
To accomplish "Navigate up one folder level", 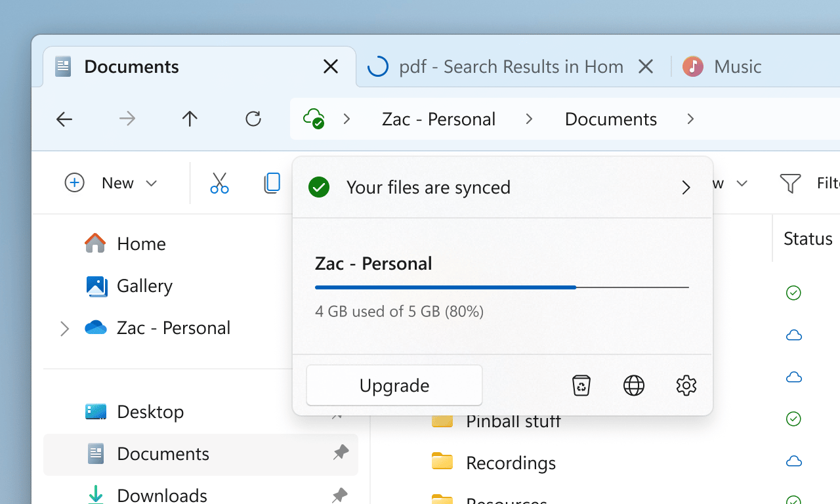I will (190, 119).
